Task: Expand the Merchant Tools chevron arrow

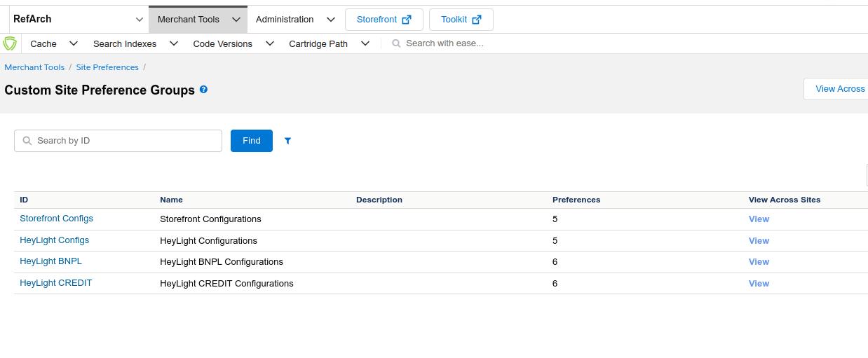Action: coord(236,20)
